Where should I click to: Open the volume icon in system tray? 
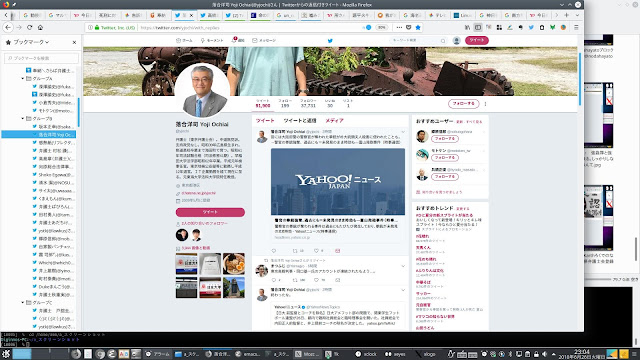tap(544, 354)
